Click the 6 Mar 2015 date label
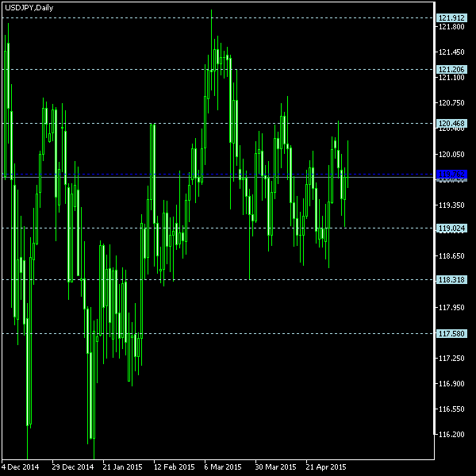Viewport: 476px width, 476px height. pos(223,467)
